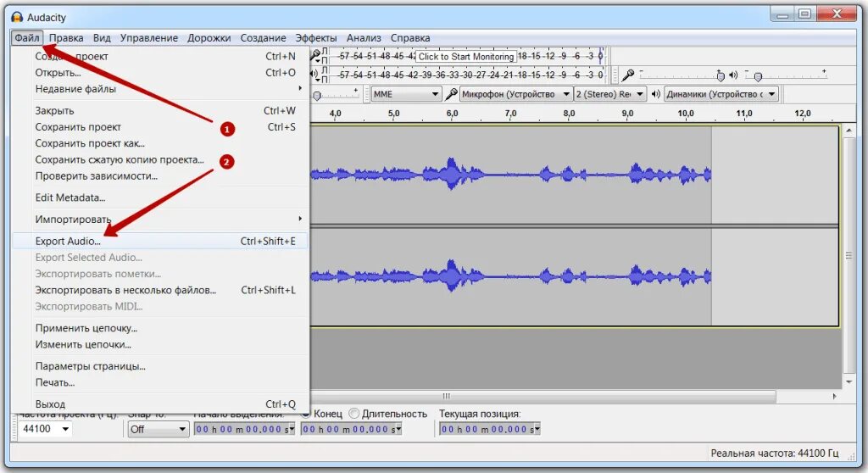Click the vertical scrollbar up arrow
868x473 pixels.
849,131
